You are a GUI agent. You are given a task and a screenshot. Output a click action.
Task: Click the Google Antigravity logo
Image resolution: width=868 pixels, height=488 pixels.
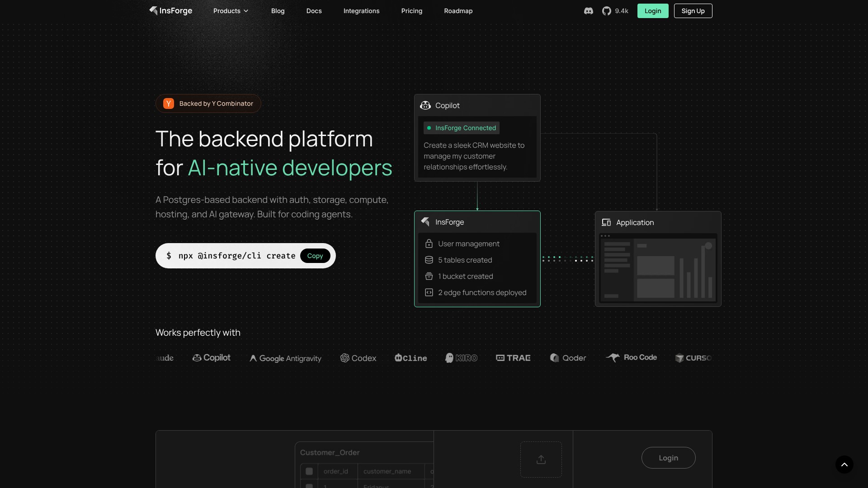(286, 358)
